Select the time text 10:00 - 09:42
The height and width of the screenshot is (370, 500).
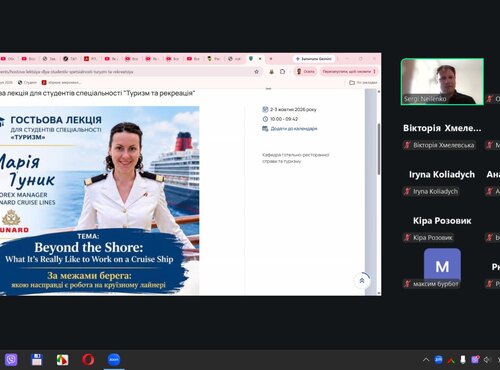pos(284,119)
